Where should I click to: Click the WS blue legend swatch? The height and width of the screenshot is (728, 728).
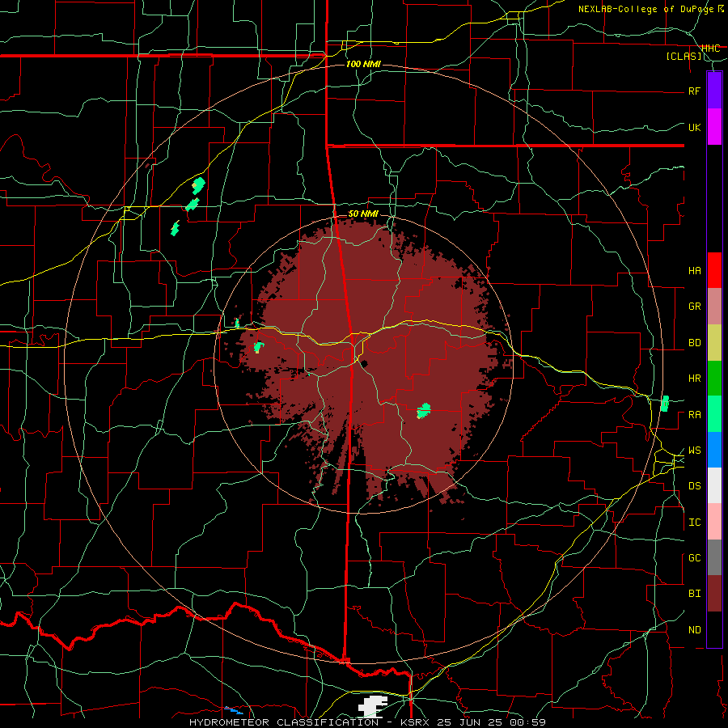click(x=714, y=450)
